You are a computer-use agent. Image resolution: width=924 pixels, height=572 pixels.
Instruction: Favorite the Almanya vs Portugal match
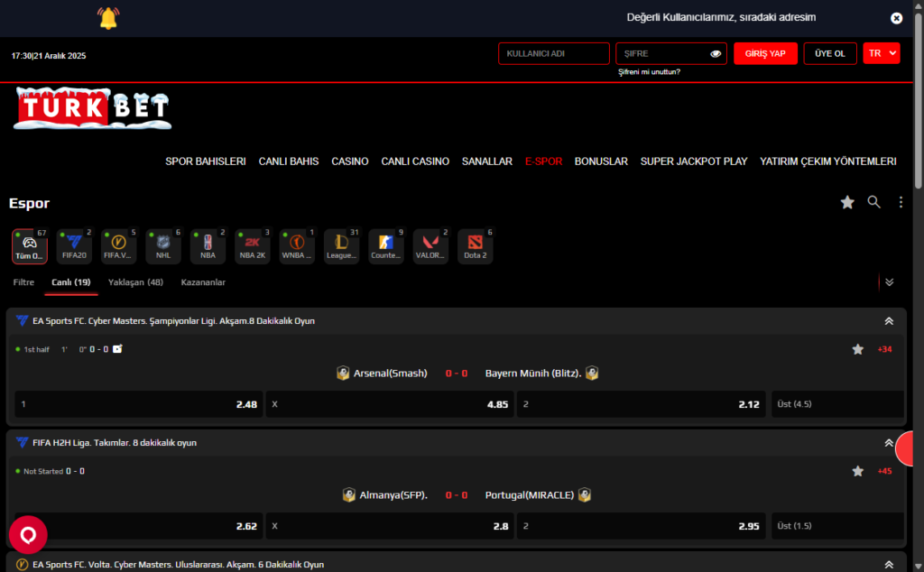click(x=857, y=471)
